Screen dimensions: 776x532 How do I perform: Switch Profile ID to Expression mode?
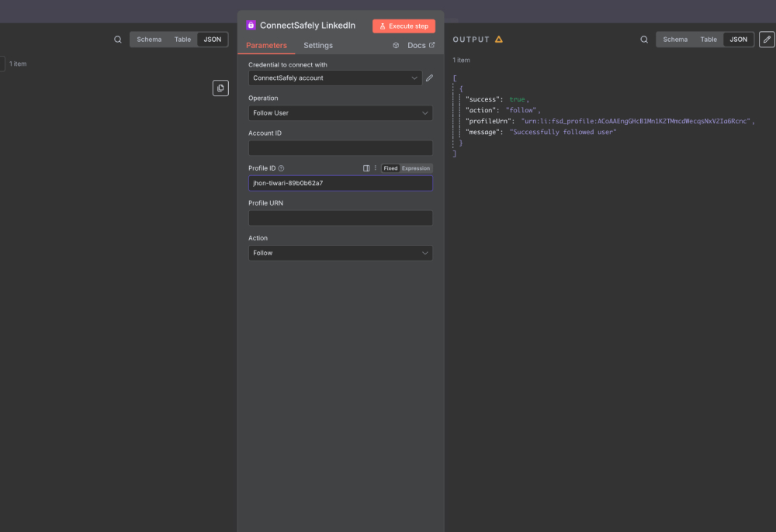(416, 168)
